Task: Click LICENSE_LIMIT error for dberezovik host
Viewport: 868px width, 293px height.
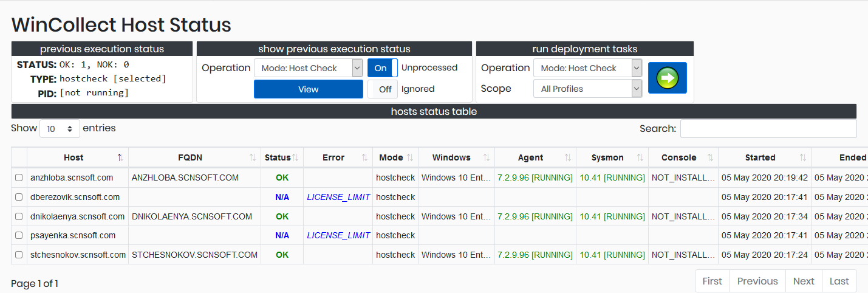Action: (x=338, y=197)
